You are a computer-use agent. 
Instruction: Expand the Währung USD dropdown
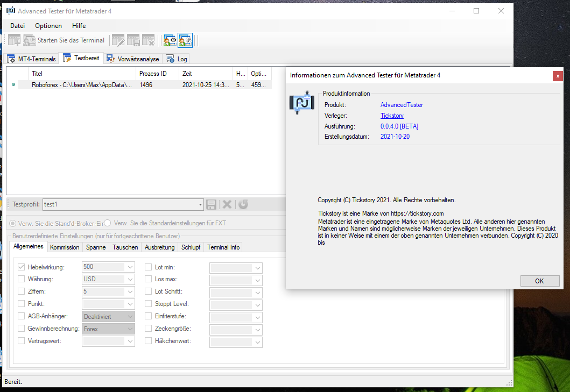click(x=130, y=280)
